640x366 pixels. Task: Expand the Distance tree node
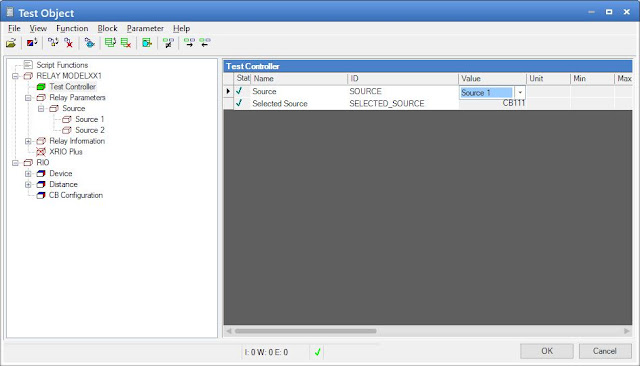point(28,184)
